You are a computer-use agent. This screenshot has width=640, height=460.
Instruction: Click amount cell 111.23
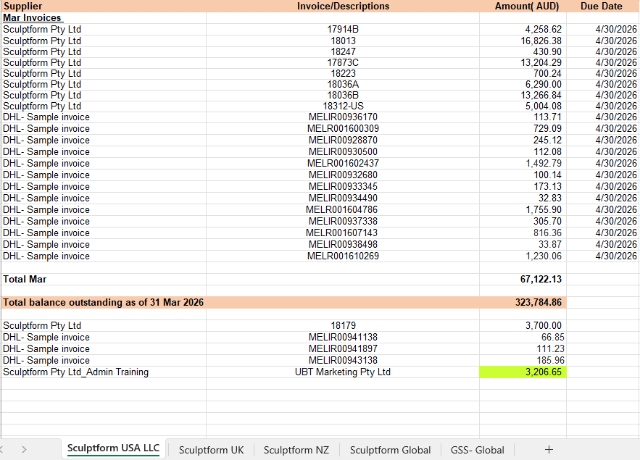click(x=523, y=349)
